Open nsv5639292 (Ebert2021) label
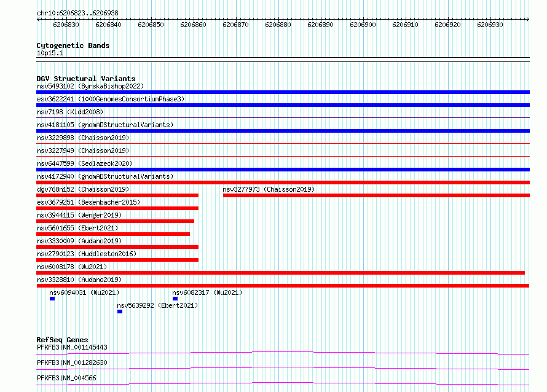547x392 pixels. pyautogui.click(x=157, y=305)
